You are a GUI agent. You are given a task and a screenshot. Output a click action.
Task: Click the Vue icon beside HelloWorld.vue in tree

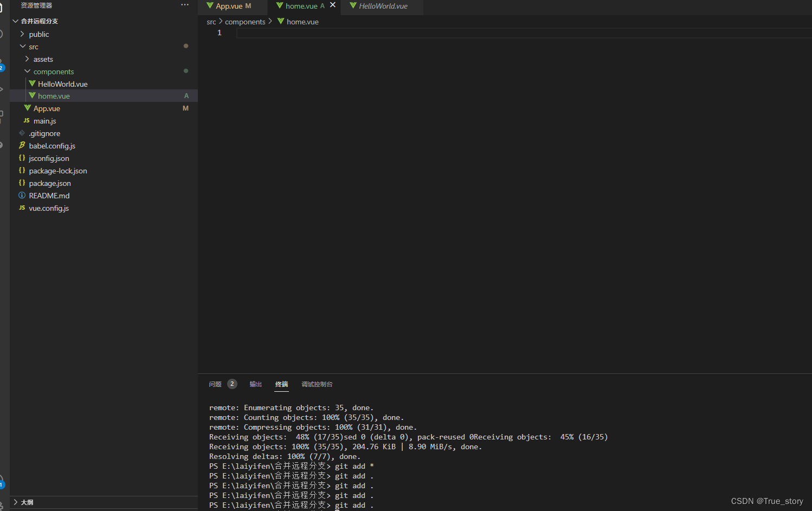click(x=33, y=83)
